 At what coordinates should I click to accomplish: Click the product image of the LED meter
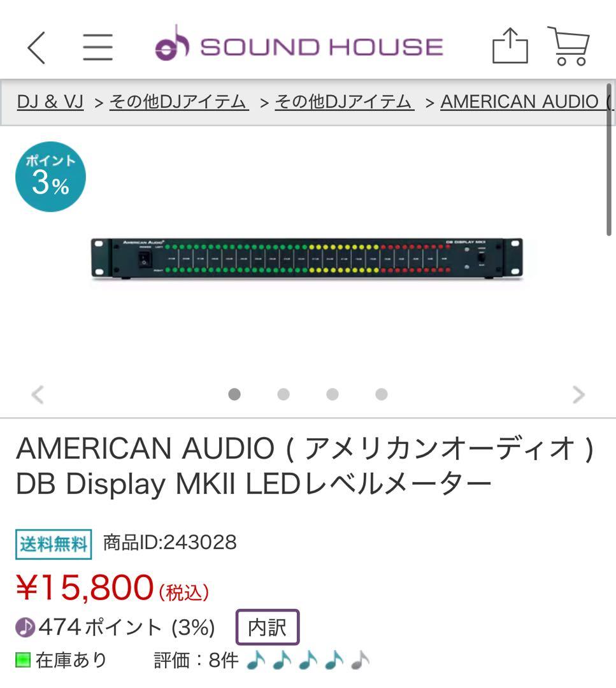coord(308,258)
